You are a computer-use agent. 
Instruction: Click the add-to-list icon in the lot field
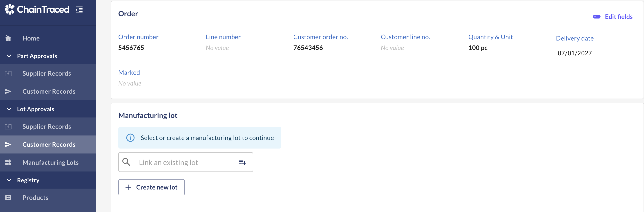click(242, 162)
